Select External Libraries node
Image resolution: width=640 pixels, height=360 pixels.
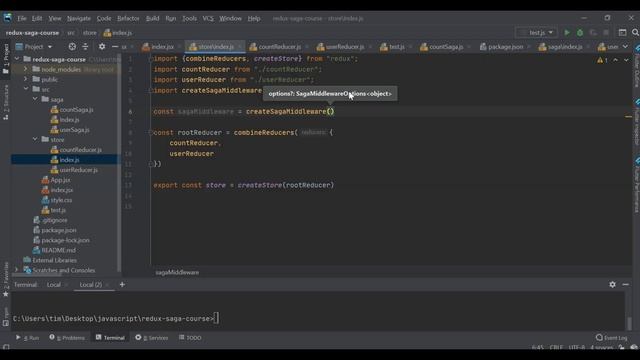(x=54, y=260)
